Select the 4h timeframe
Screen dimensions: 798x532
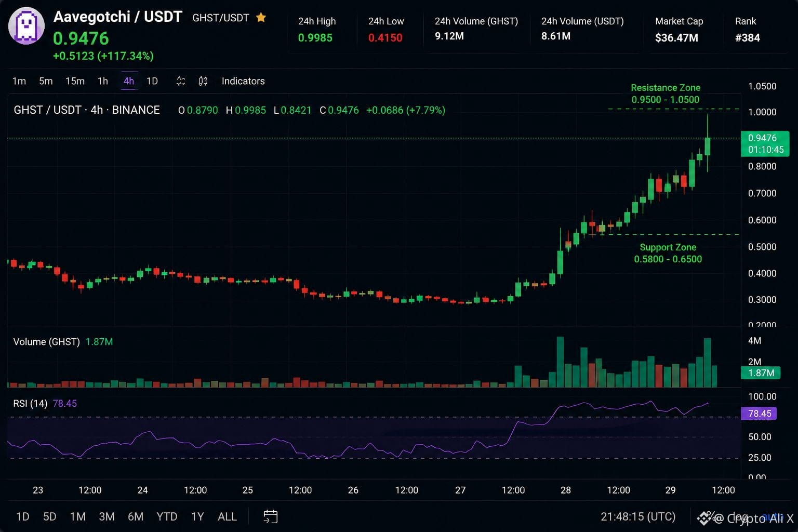[x=129, y=81]
